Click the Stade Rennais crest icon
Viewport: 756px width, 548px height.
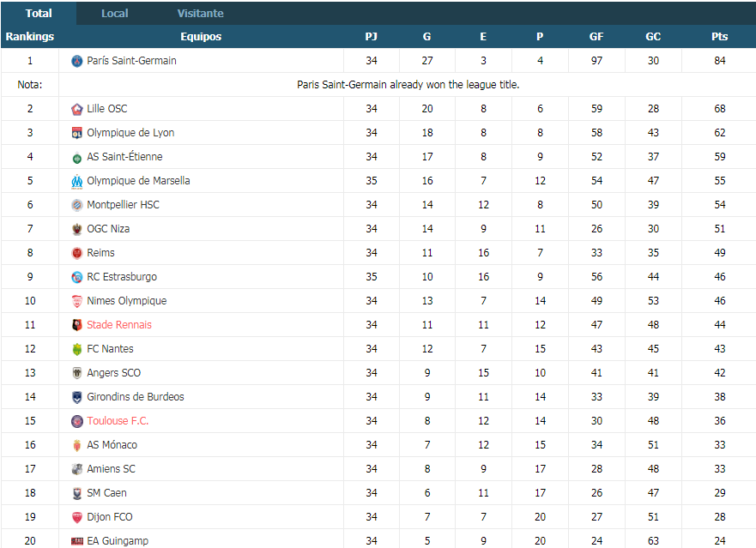(76, 325)
